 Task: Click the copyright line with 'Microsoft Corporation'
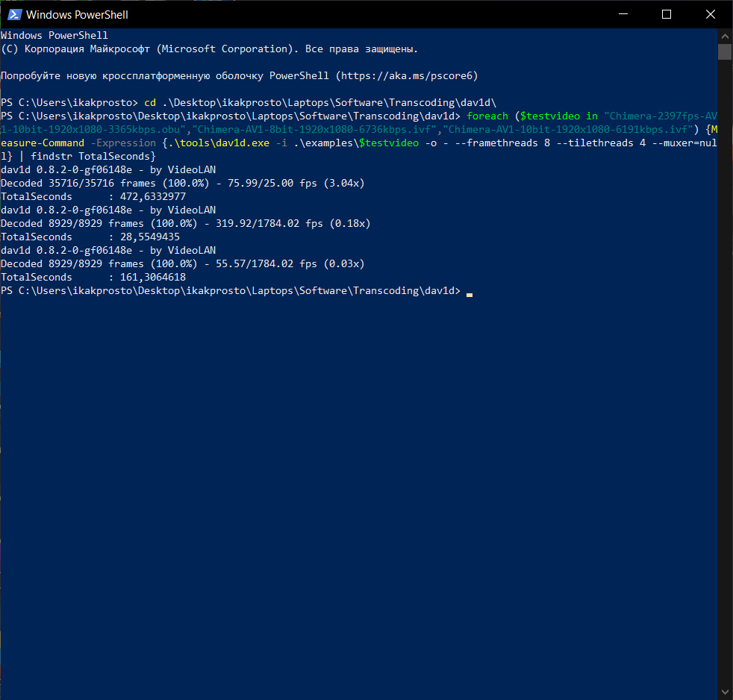click(x=210, y=49)
